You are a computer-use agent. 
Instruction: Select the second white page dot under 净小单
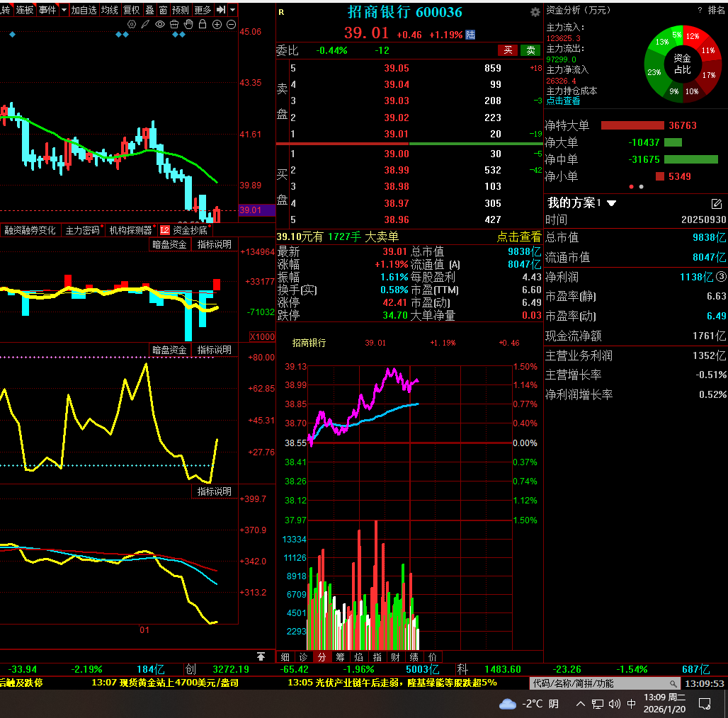click(641, 186)
